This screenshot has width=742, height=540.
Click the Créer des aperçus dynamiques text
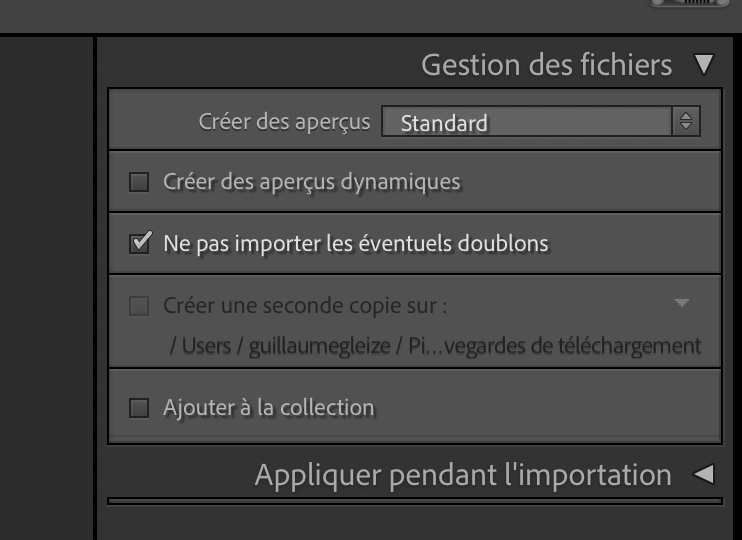(x=311, y=183)
